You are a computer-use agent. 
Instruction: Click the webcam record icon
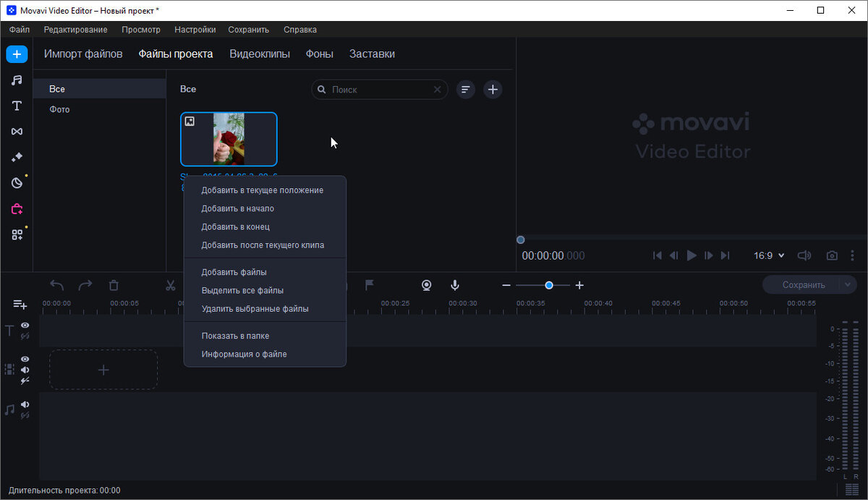click(x=427, y=285)
